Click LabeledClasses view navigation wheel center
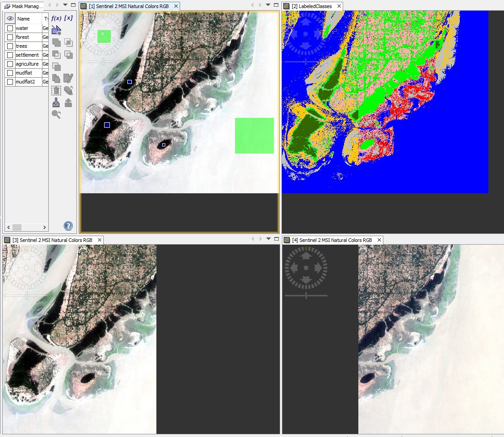This screenshot has width=504, height=437. pos(306,34)
